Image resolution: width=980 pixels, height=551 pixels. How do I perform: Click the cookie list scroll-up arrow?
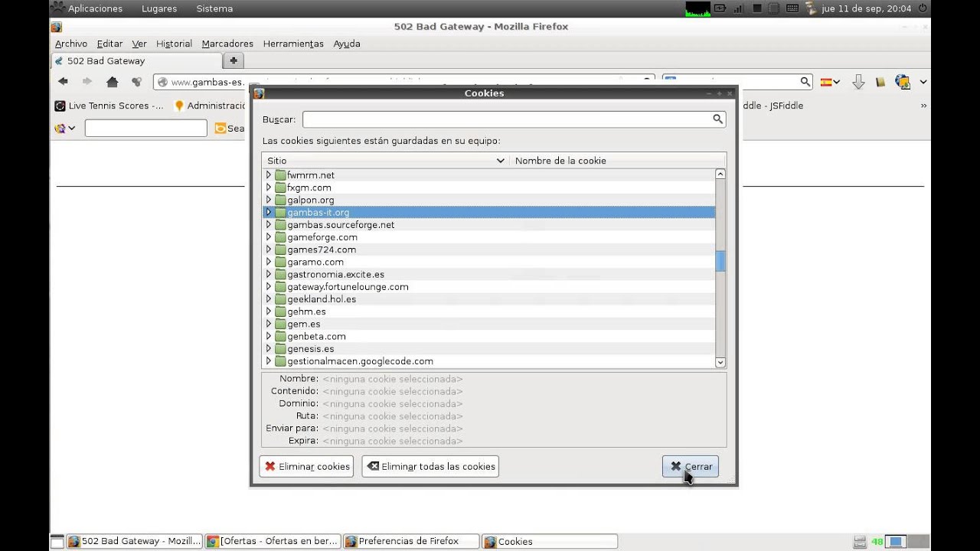(720, 174)
